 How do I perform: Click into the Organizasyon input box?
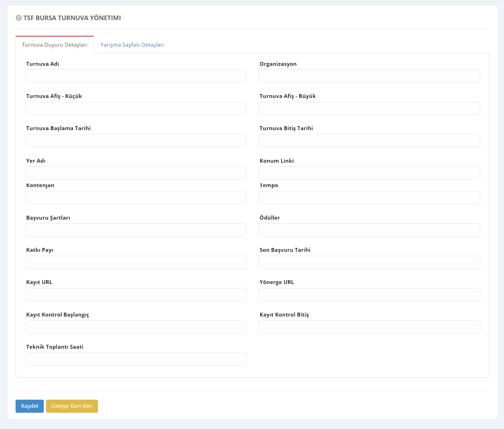tap(369, 76)
